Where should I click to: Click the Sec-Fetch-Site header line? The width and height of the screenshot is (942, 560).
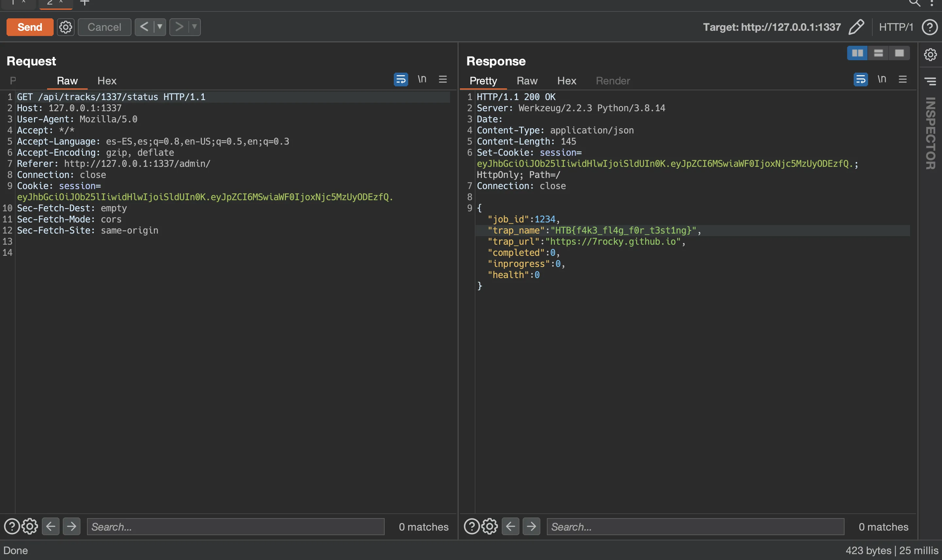tap(88, 231)
